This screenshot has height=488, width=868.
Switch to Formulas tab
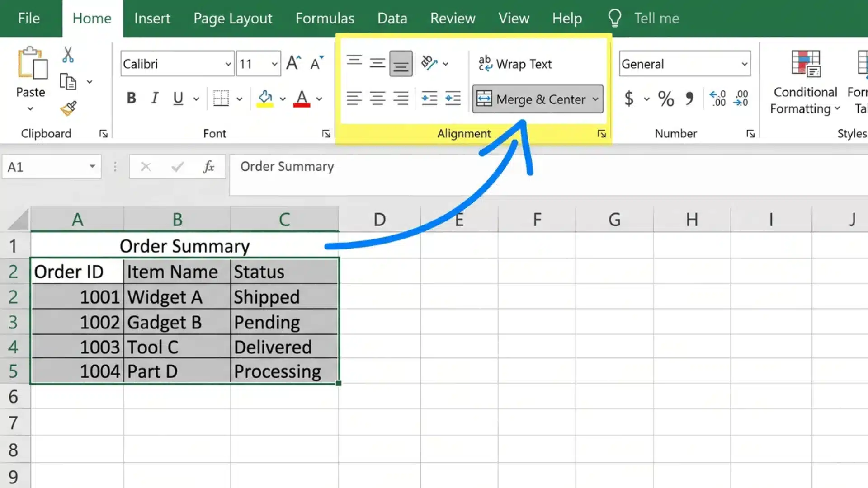point(325,19)
